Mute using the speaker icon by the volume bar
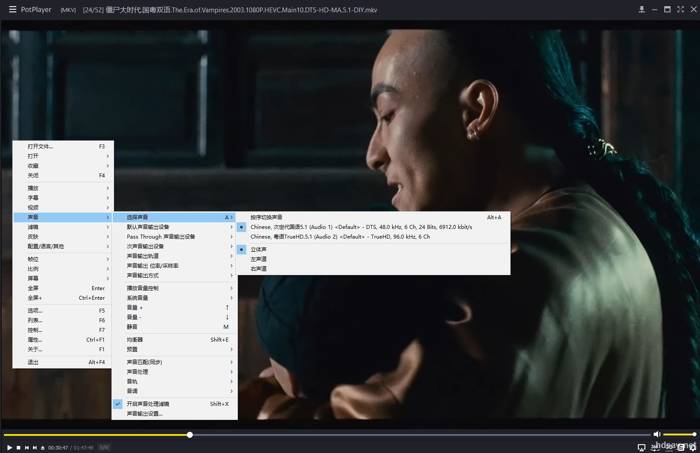The height and width of the screenshot is (453, 700). (657, 434)
